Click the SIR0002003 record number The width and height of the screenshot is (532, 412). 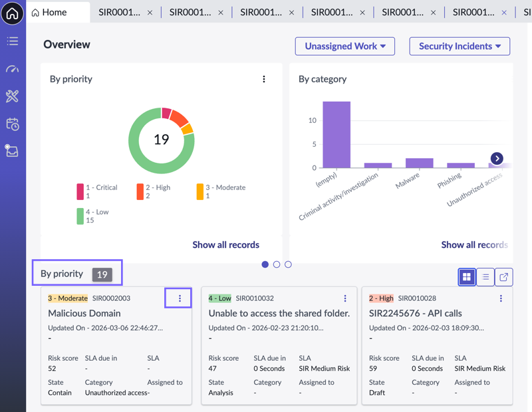(111, 298)
